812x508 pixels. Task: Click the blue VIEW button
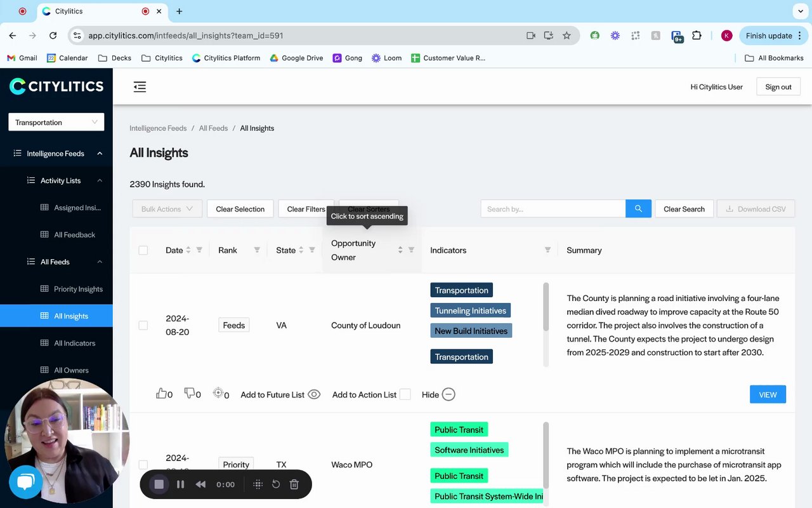768,394
